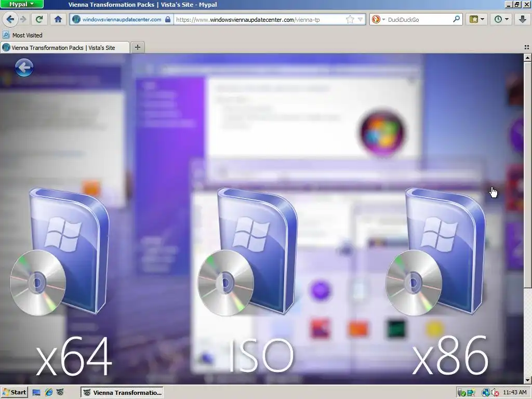Click the browser Forward arrow
The image size is (532, 399).
(23, 19)
